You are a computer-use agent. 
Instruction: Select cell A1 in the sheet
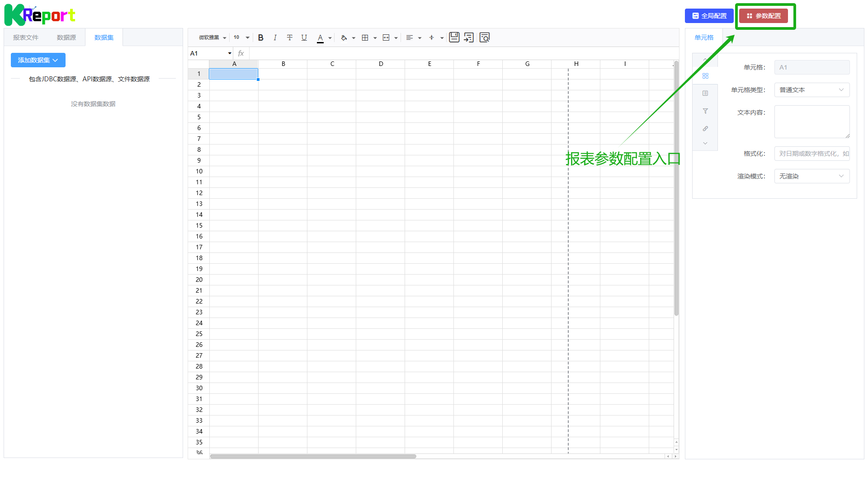pyautogui.click(x=234, y=74)
